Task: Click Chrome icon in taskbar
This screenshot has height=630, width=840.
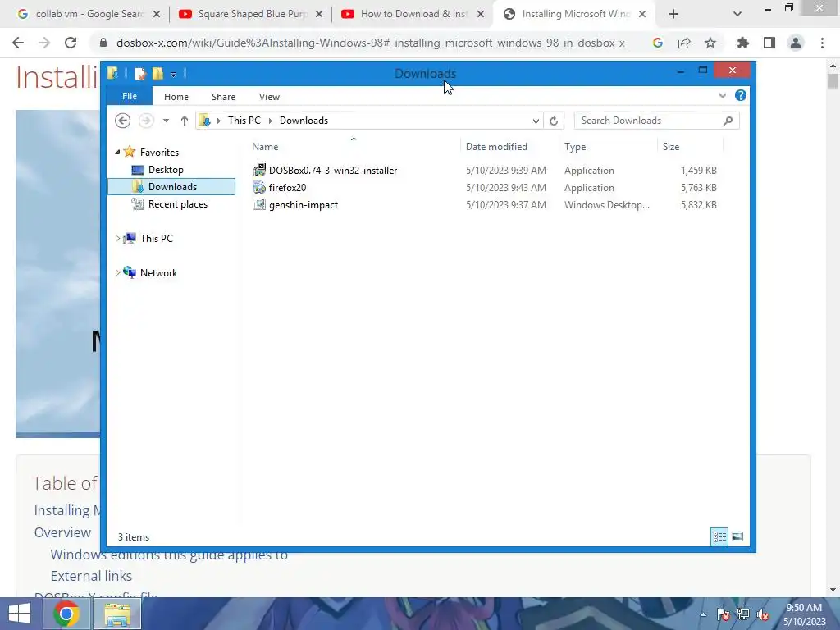Action: click(66, 614)
